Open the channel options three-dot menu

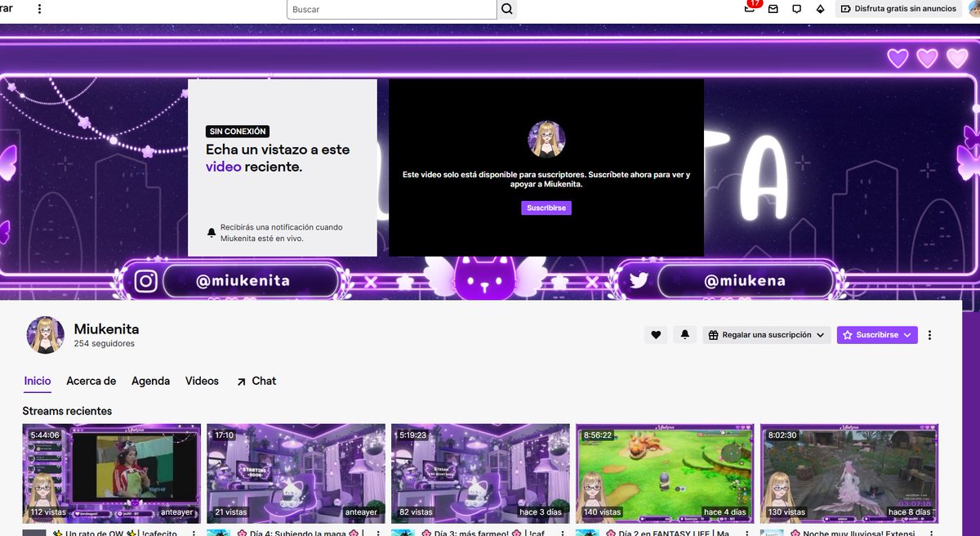929,335
